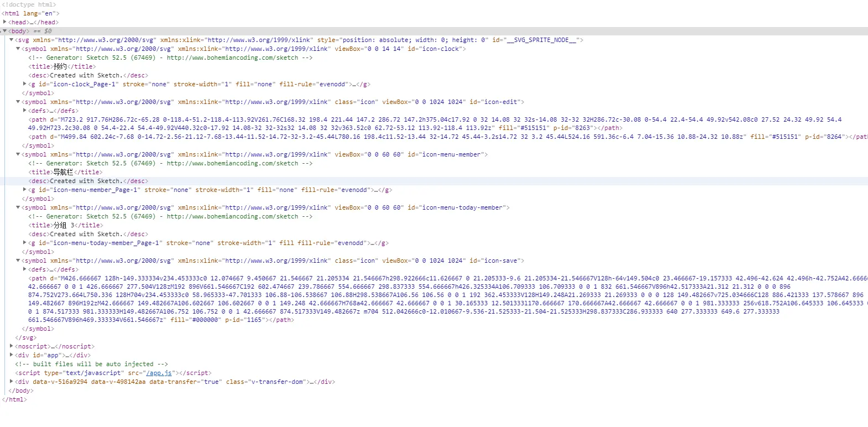Select the path starting with "M426.666667 128h-149.333334"
This screenshot has height=427, width=868.
click(x=448, y=299)
